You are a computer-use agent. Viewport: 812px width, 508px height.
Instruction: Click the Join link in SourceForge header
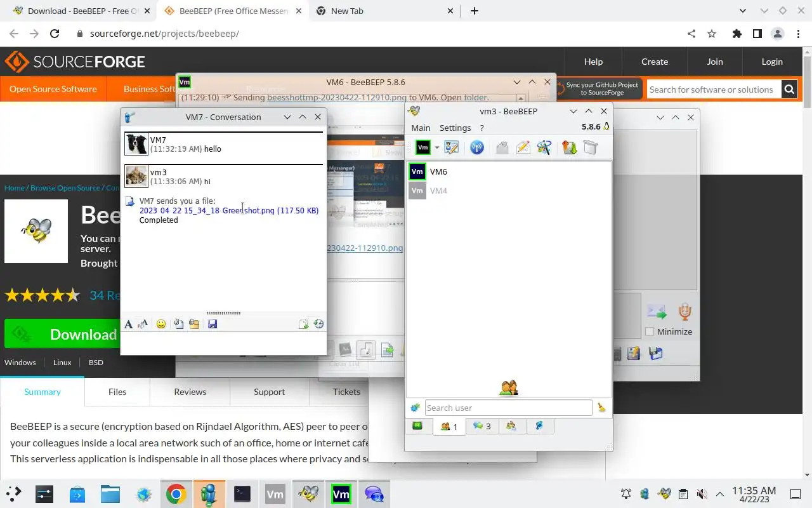[x=715, y=62]
